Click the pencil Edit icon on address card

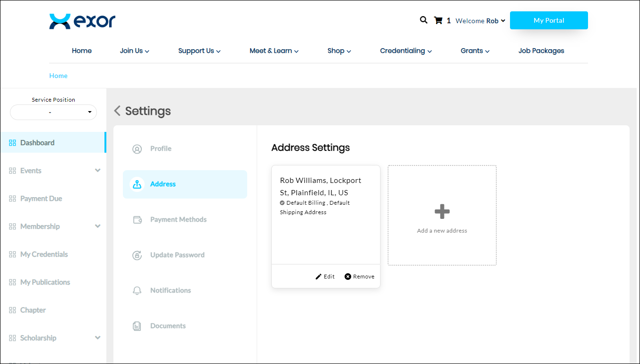[x=319, y=277]
